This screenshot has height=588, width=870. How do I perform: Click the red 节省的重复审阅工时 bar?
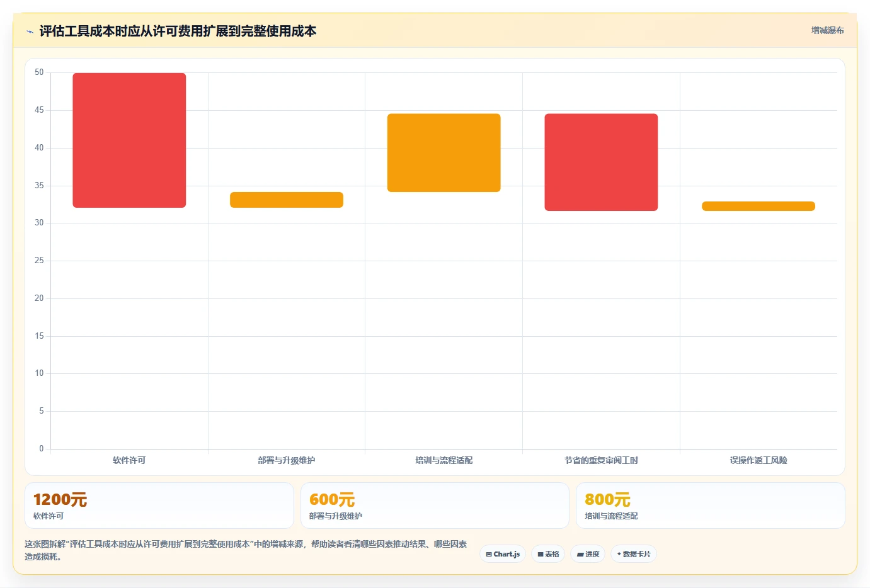601,162
